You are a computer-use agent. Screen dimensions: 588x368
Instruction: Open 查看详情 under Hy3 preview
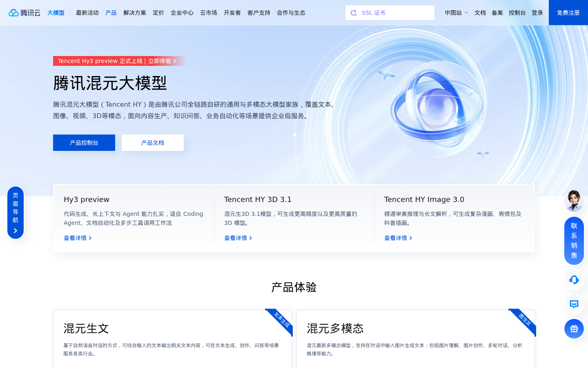pos(78,238)
